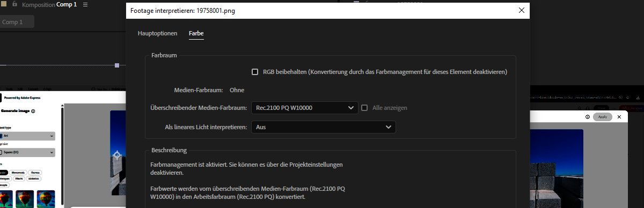
Task: Enable the RGB beibehalten checkbox
Action: click(x=255, y=71)
